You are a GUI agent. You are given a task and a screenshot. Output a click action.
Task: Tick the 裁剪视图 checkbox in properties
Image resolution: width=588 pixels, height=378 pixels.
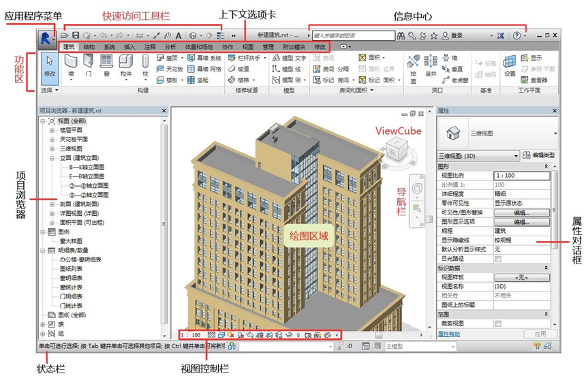[498, 324]
